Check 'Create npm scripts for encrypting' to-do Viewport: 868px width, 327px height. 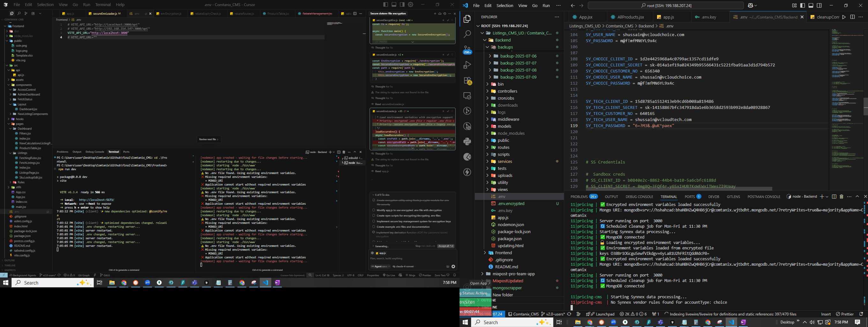[373, 216]
